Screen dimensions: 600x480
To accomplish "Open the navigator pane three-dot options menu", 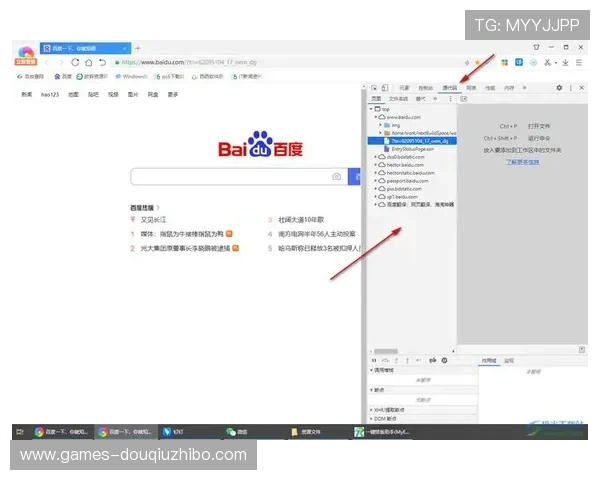I will pos(450,99).
